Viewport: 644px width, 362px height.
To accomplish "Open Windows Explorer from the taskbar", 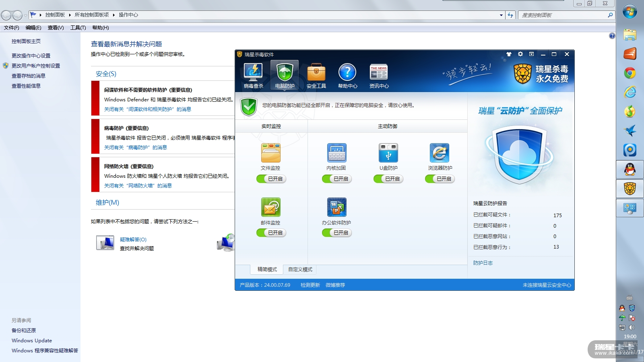I will [x=630, y=35].
